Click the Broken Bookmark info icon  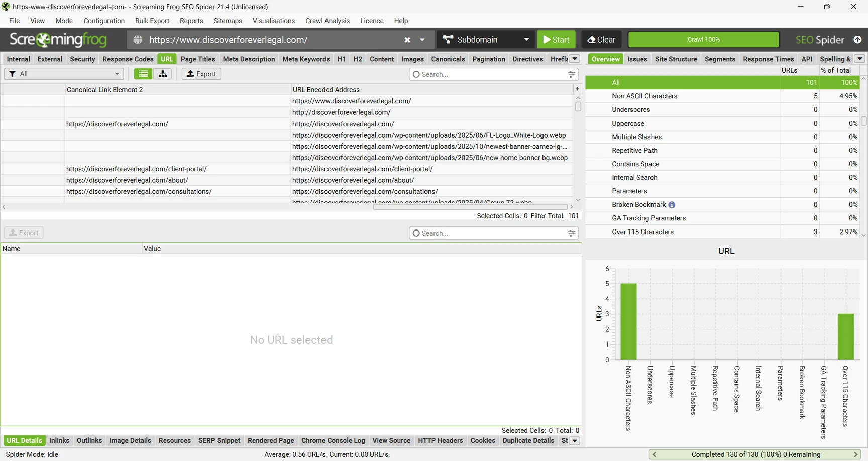point(672,205)
